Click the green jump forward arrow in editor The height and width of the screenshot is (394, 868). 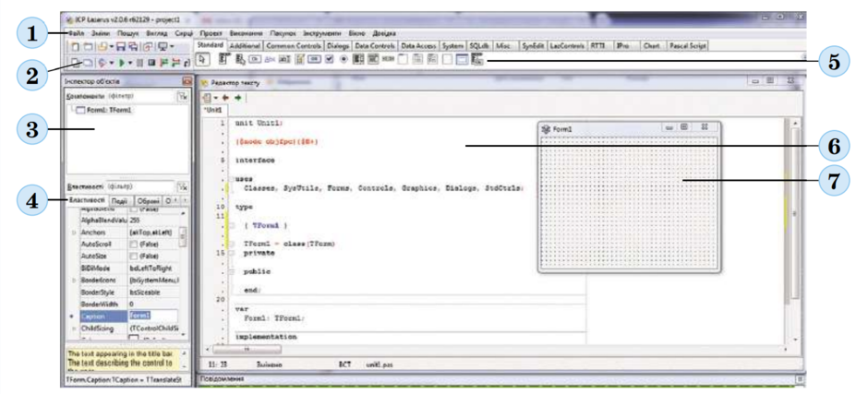[x=238, y=98]
